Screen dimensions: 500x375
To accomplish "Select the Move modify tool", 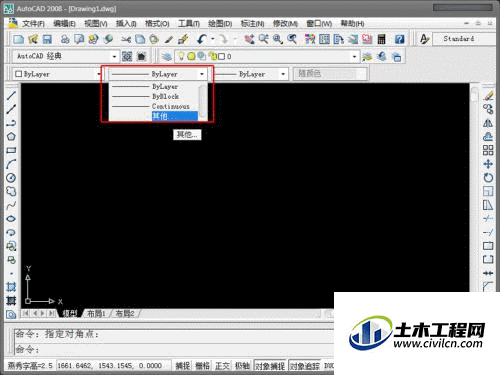I will tap(488, 164).
